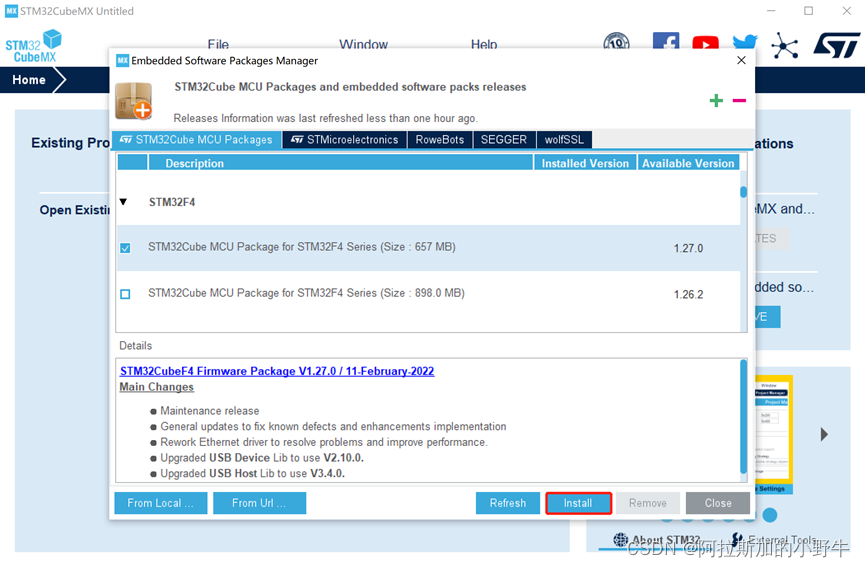Click the grayed Remove button
Viewport: 865px width, 567px height.
coord(648,503)
